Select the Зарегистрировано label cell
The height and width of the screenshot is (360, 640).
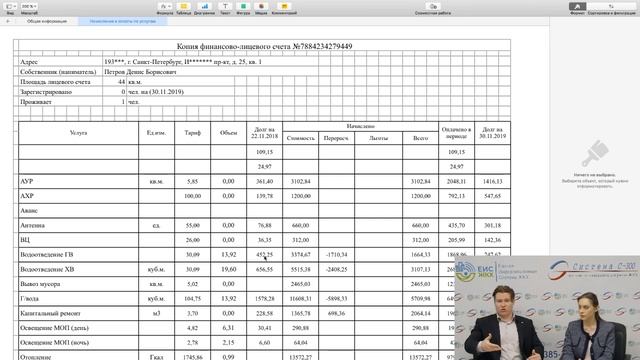tap(60, 92)
